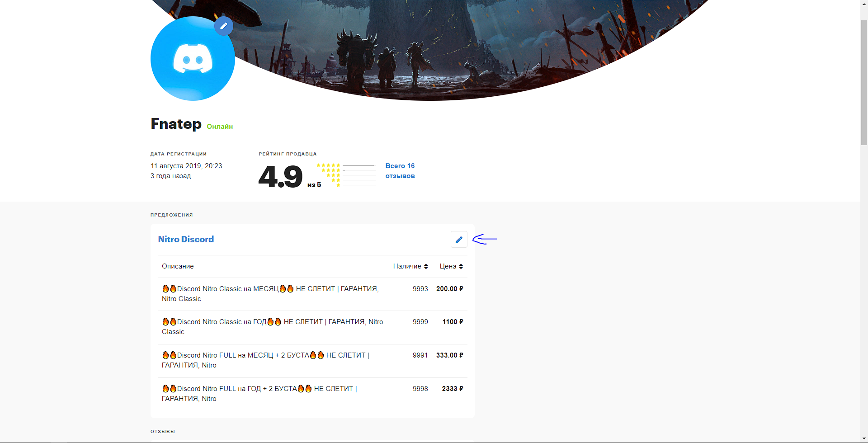The image size is (868, 443).
Task: Click the 1100 ₽ price
Action: 453,322
